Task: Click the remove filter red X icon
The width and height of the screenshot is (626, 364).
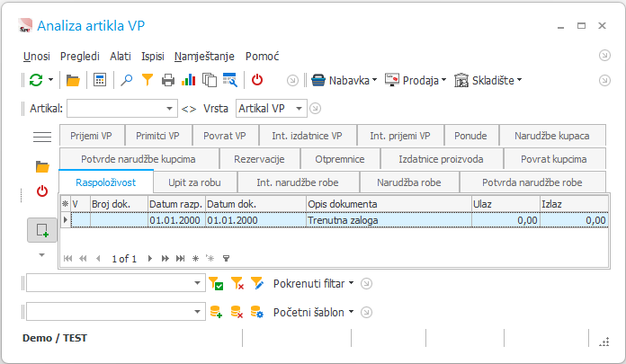Action: coord(237,283)
